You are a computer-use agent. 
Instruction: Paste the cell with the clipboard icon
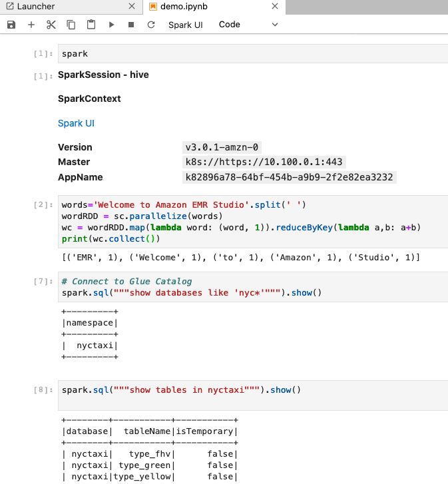pos(91,25)
